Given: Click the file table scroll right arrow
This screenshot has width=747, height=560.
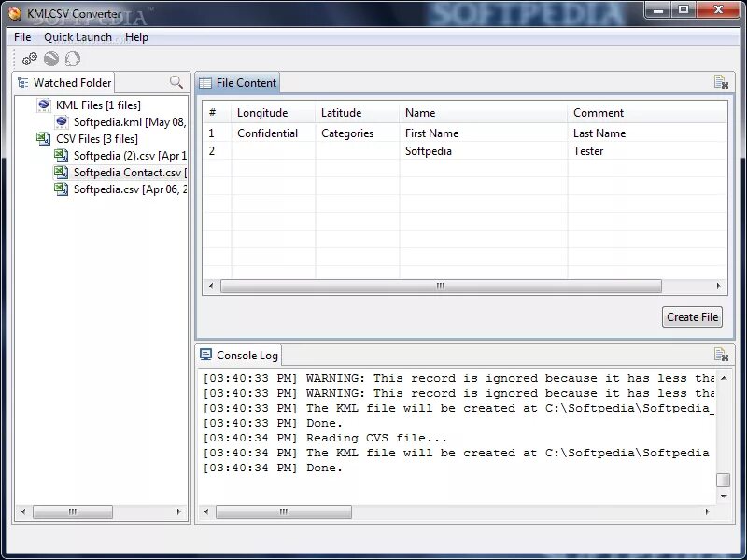Looking at the screenshot, I should (x=718, y=286).
